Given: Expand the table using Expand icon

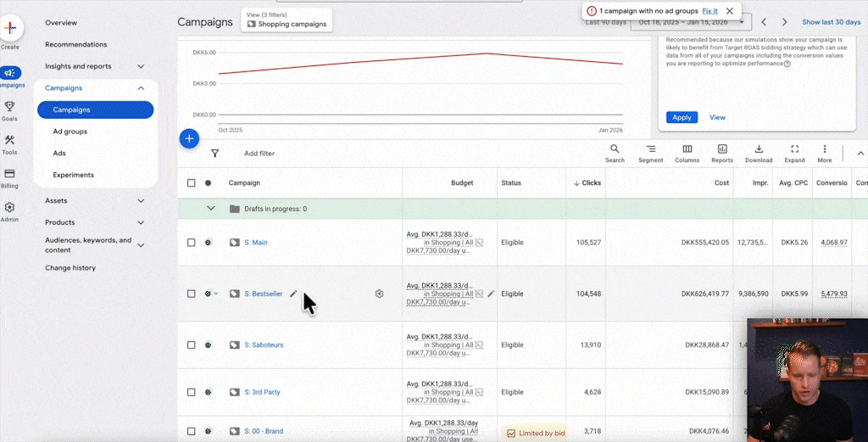Looking at the screenshot, I should point(794,150).
